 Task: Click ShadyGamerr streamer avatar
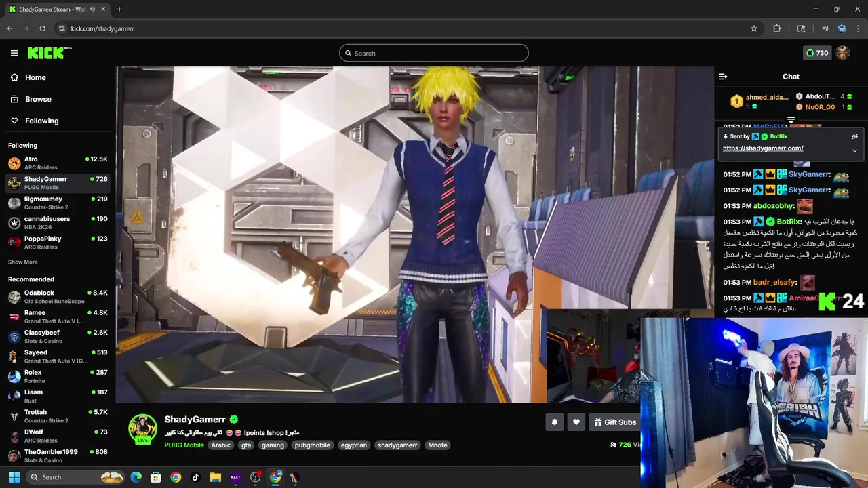click(x=142, y=428)
